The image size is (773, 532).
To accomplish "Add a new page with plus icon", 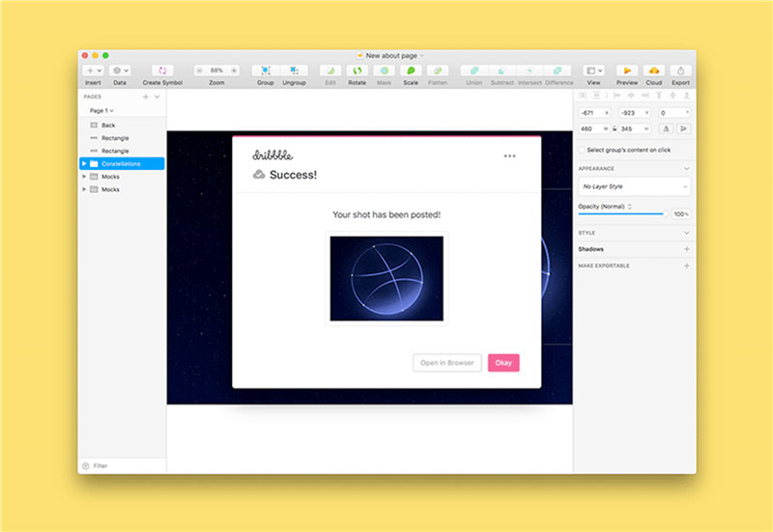I will click(146, 98).
